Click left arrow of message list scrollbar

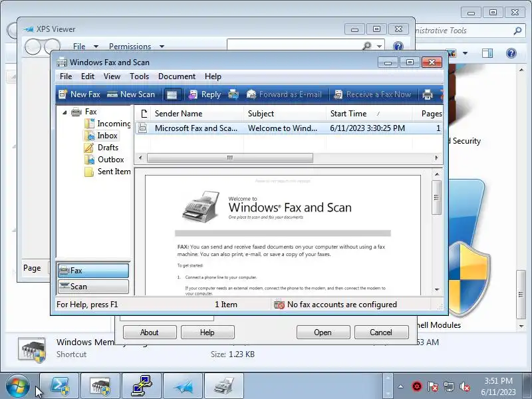tap(140, 158)
